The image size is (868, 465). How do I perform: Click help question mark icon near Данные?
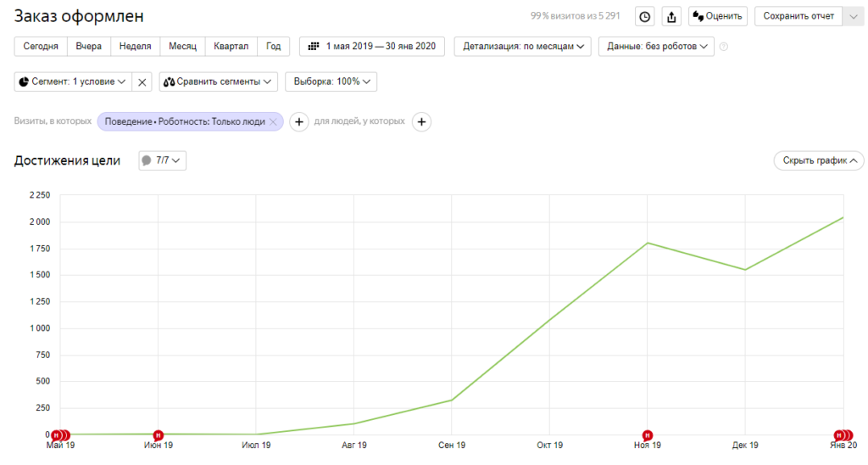(x=724, y=47)
